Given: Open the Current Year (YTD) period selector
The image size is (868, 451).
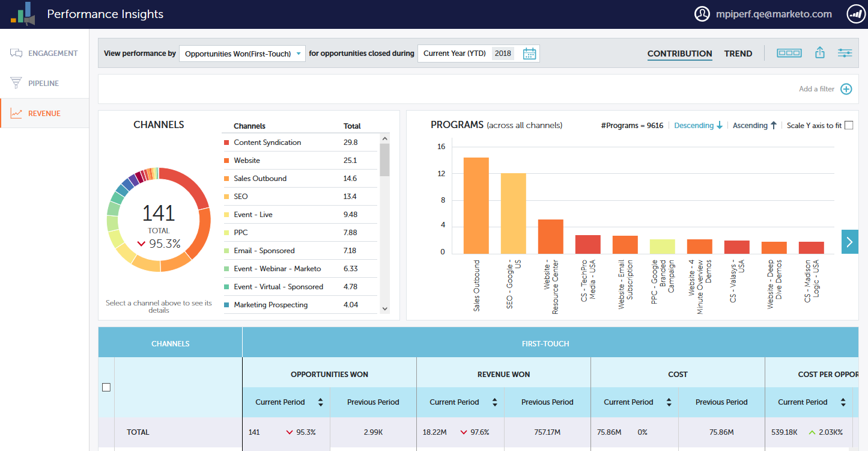Looking at the screenshot, I should (455, 54).
